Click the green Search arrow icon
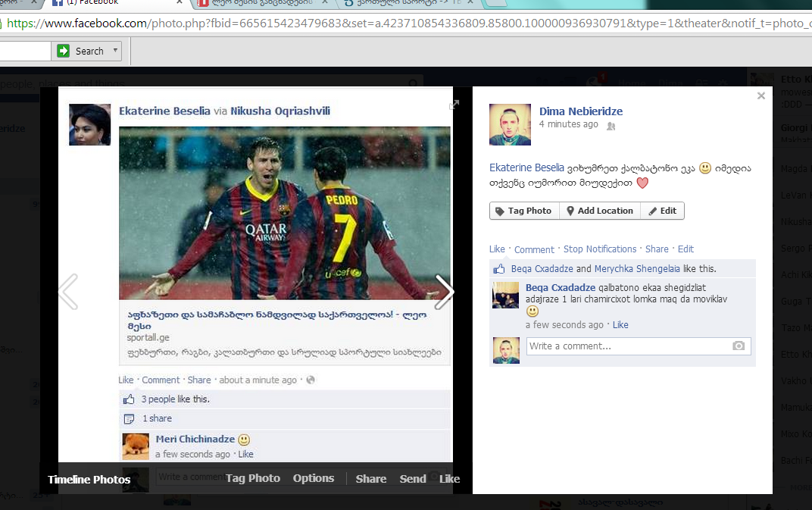 [63, 51]
